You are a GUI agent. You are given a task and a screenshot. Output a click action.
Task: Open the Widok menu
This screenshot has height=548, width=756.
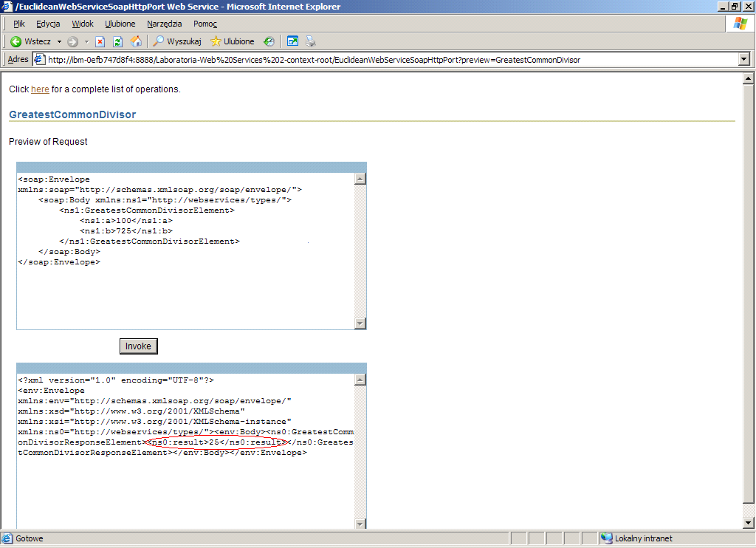[83, 24]
